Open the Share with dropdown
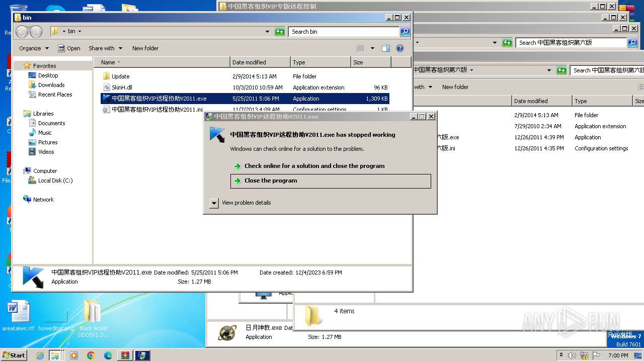Image resolution: width=644 pixels, height=362 pixels. (x=105, y=48)
